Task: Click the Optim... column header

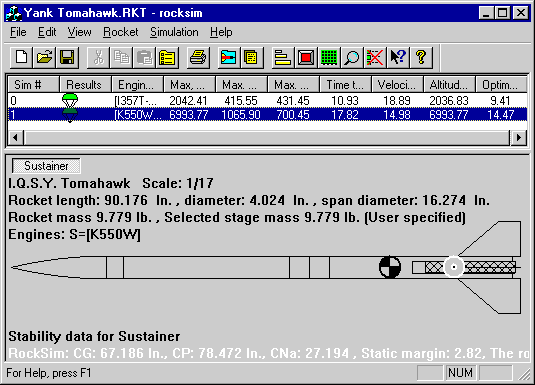Action: 501,84
